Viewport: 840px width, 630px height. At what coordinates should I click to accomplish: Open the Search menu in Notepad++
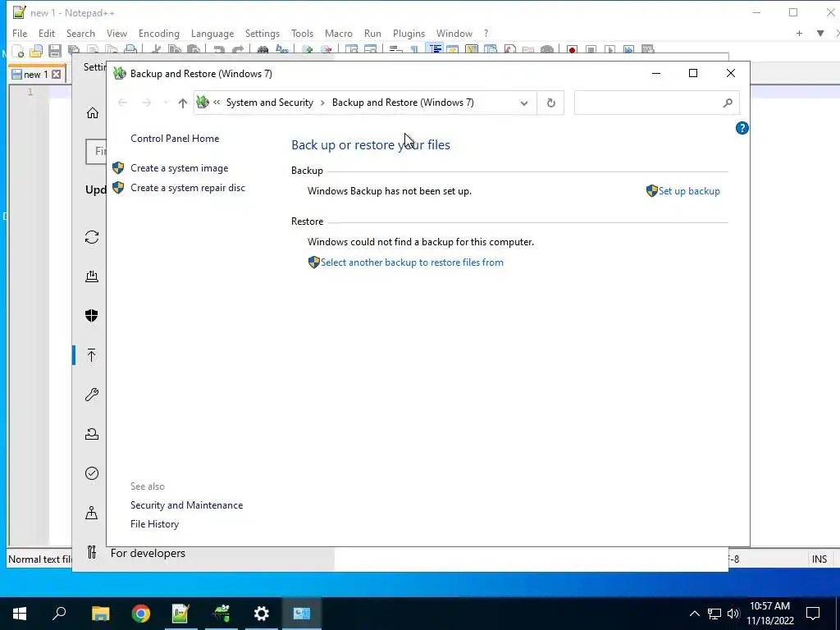(x=80, y=33)
